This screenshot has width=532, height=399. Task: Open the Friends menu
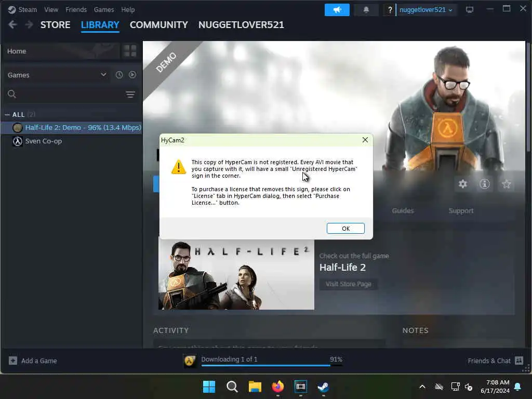[76, 10]
